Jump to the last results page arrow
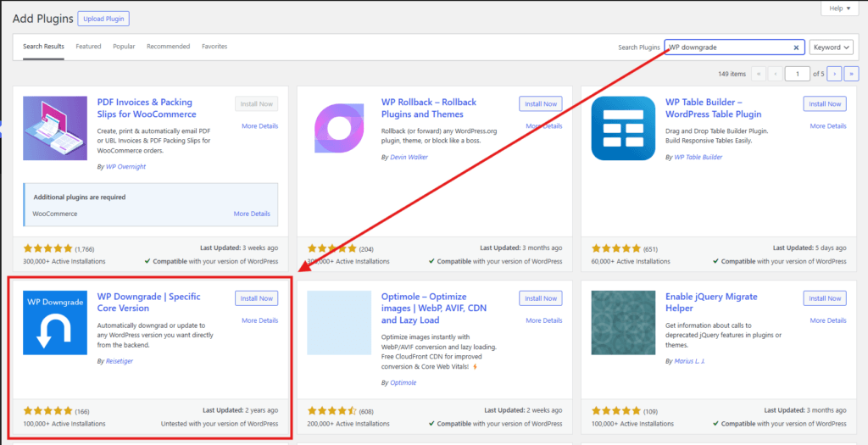The image size is (868, 445). 851,74
